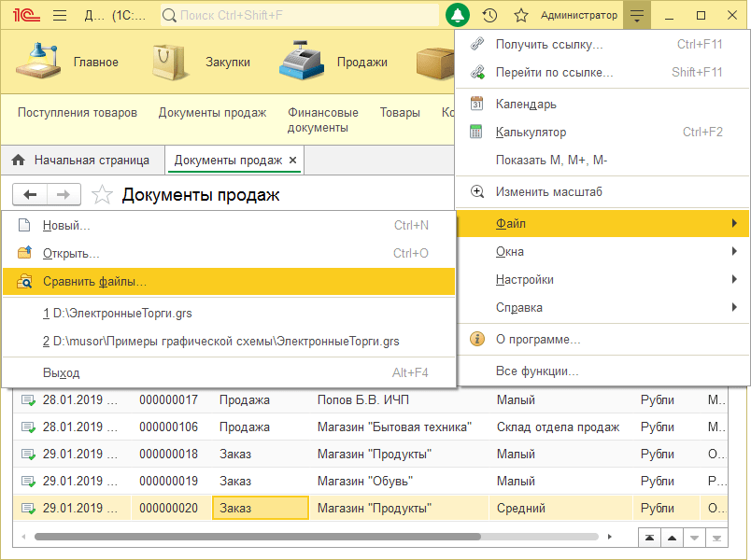
Task: Move up one row in list
Action: click(672, 538)
